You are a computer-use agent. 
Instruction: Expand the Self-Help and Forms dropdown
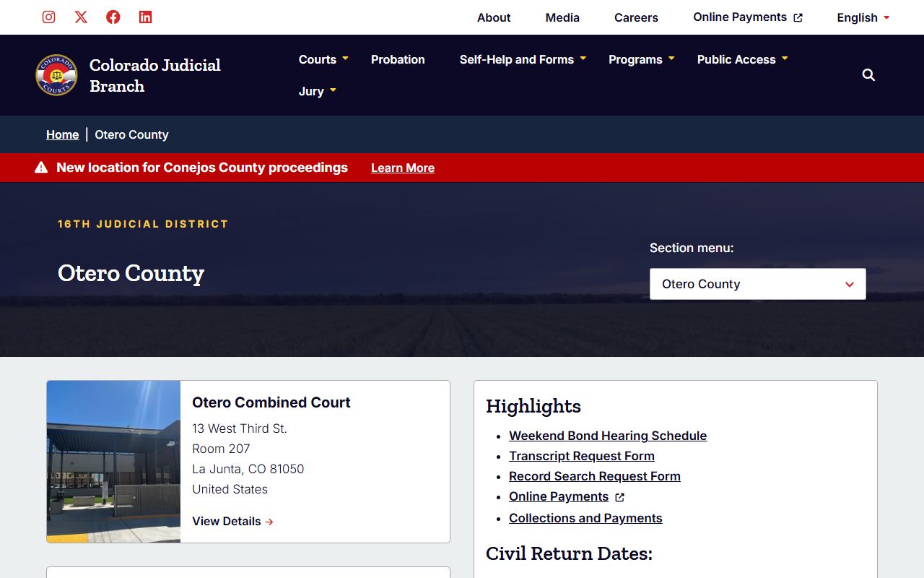point(523,59)
